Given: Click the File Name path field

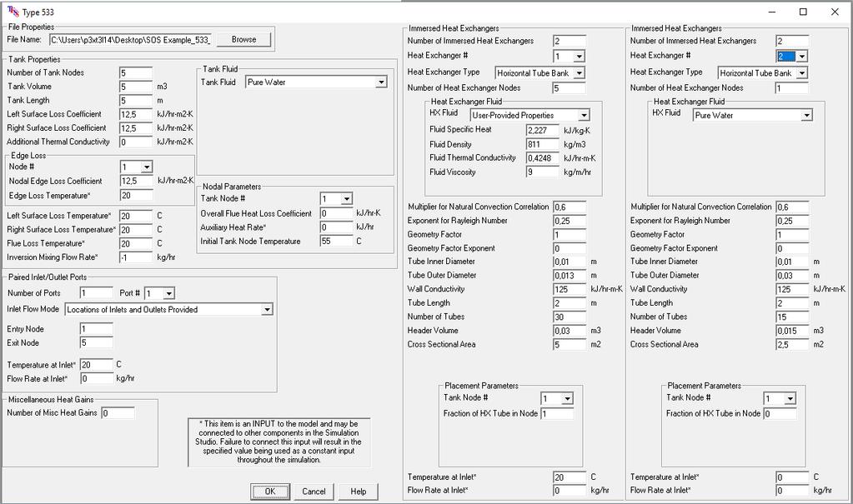Looking at the screenshot, I should [x=130, y=40].
